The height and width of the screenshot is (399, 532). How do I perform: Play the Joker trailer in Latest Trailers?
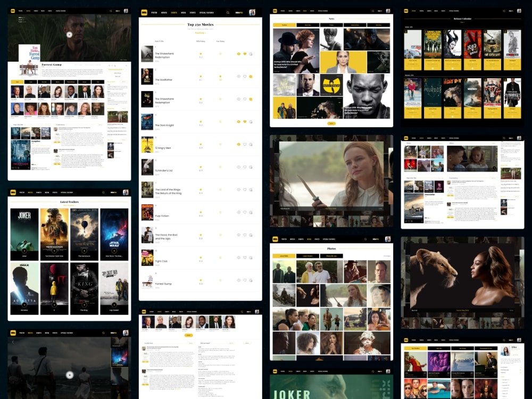tap(24, 251)
